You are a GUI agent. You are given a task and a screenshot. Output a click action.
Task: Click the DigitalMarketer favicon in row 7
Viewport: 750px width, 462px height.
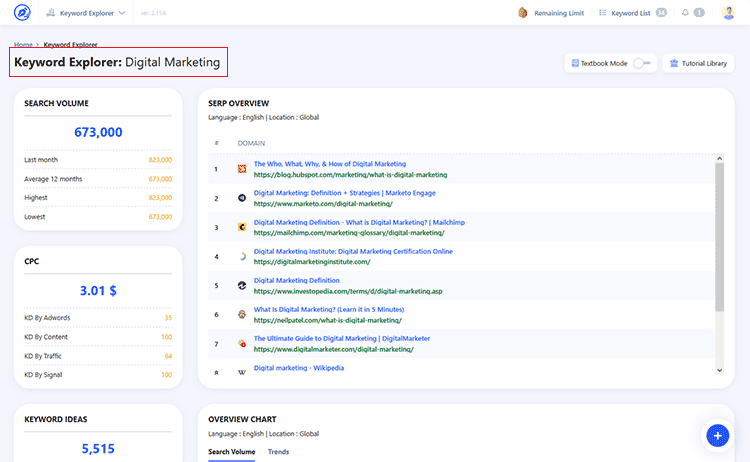tap(242, 343)
